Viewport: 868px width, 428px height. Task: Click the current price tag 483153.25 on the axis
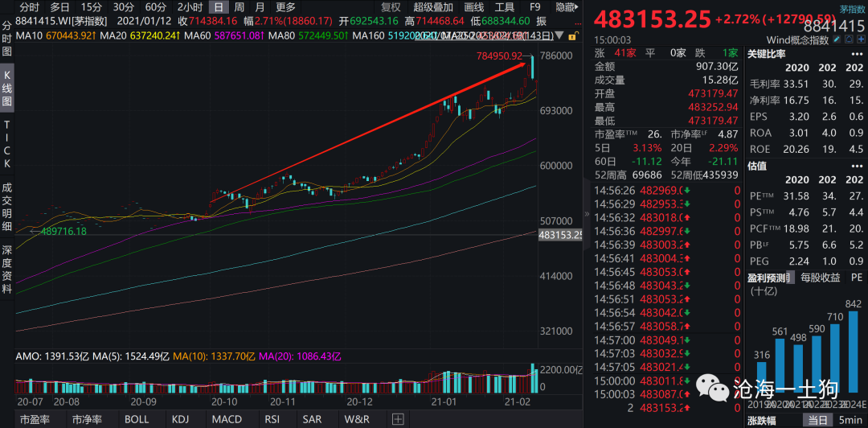(x=560, y=235)
